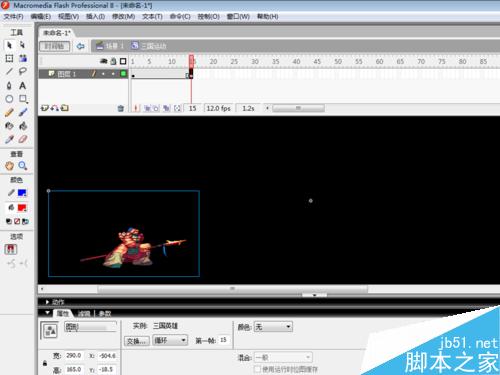Open the Modify menu
This screenshot has width=500, height=375.
click(x=123, y=16)
